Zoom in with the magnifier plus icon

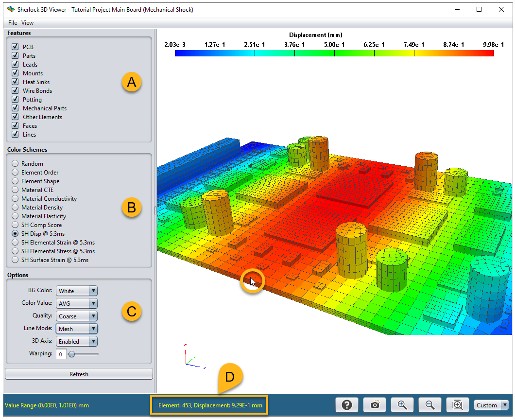point(402,405)
